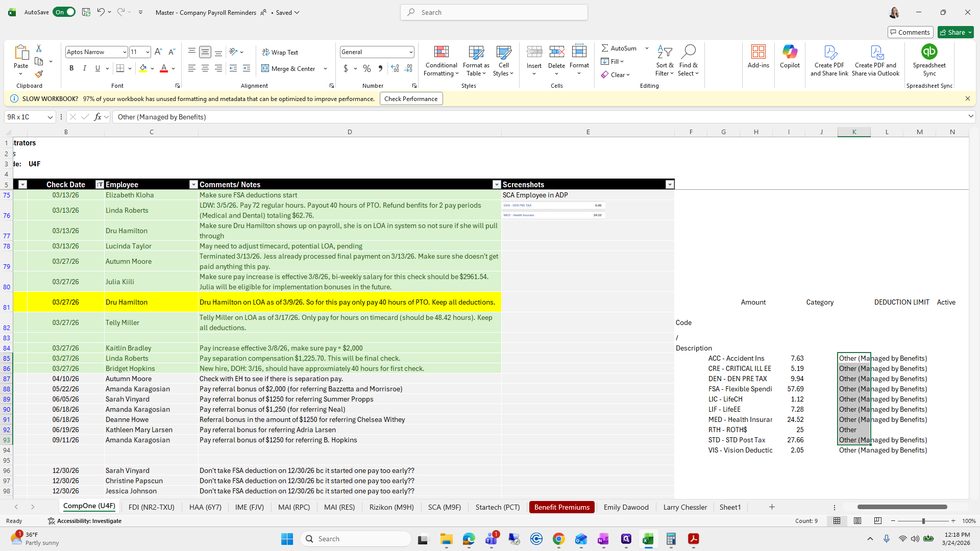The height and width of the screenshot is (551, 980).
Task: Click the Check Performance button
Action: point(411,99)
